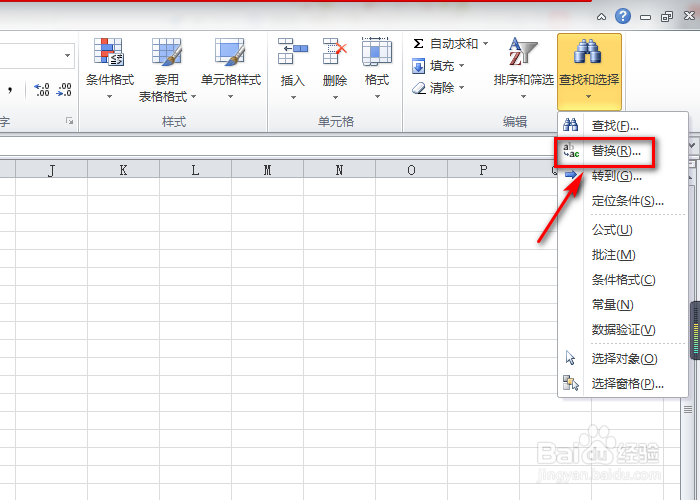This screenshot has height=500, width=700.
Task: Select Data Validation (数据验证(V)) entry
Action: [623, 330]
